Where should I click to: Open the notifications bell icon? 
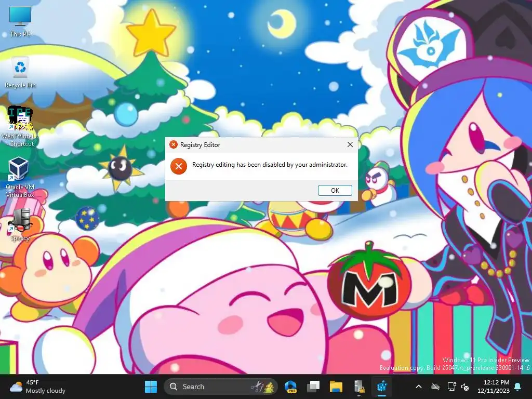(518, 387)
